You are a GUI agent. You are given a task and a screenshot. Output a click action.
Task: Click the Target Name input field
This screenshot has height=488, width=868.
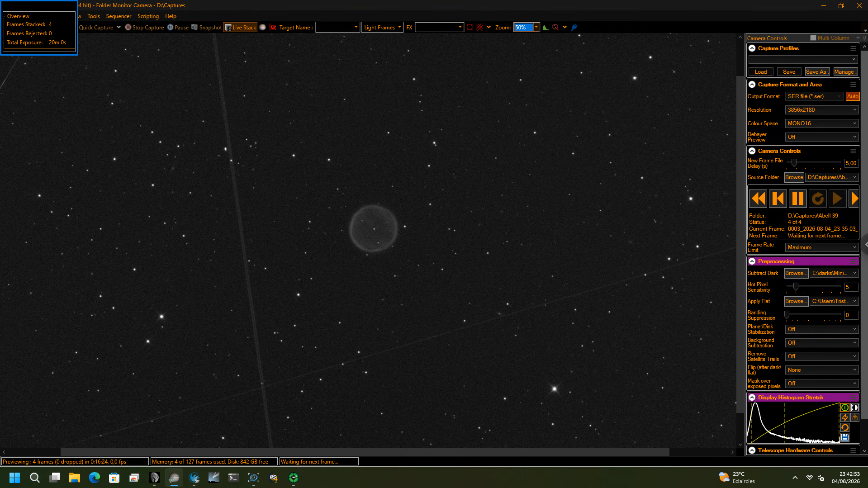[x=337, y=28]
